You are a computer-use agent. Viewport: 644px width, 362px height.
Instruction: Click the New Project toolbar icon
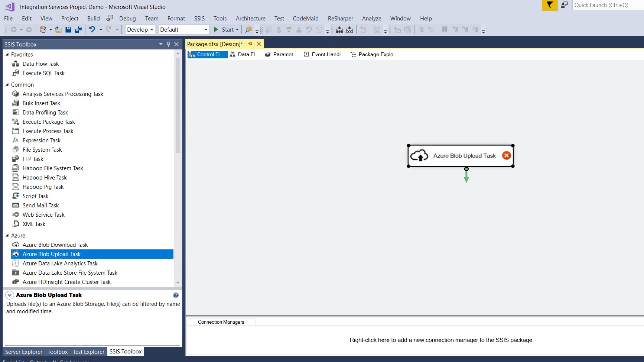43,30
